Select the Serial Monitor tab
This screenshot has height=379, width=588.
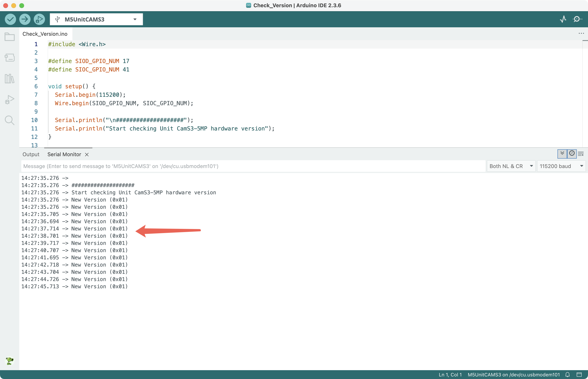tap(64, 154)
